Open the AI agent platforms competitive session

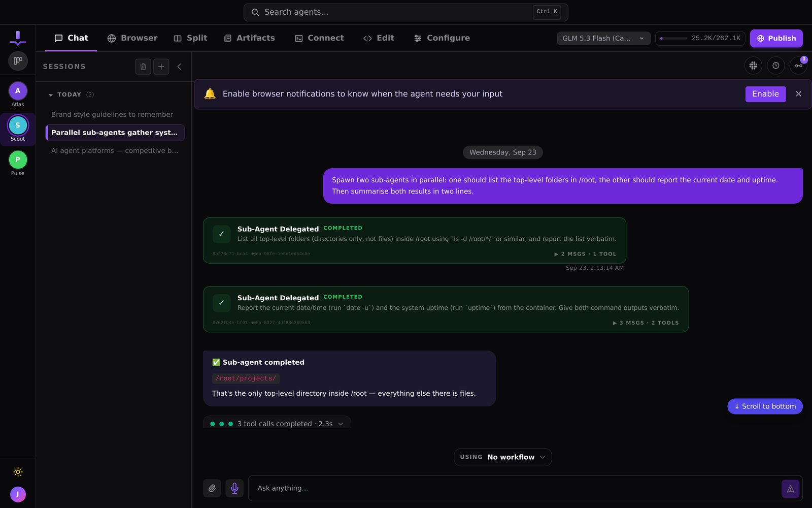(115, 151)
